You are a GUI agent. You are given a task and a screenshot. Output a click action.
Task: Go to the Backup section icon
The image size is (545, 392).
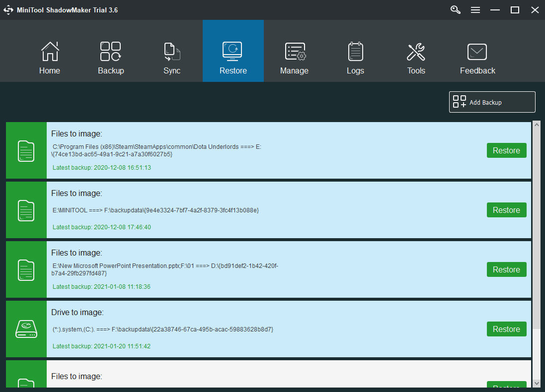pyautogui.click(x=110, y=52)
